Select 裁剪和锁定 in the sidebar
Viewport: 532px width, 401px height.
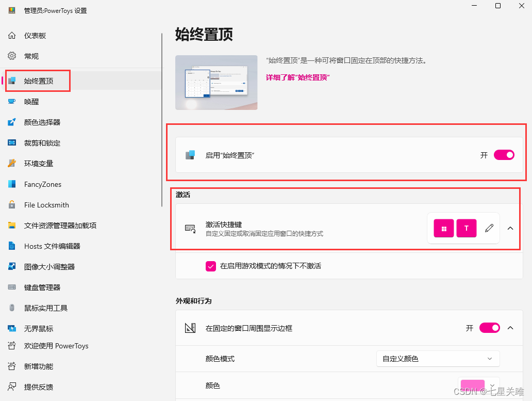[42, 143]
